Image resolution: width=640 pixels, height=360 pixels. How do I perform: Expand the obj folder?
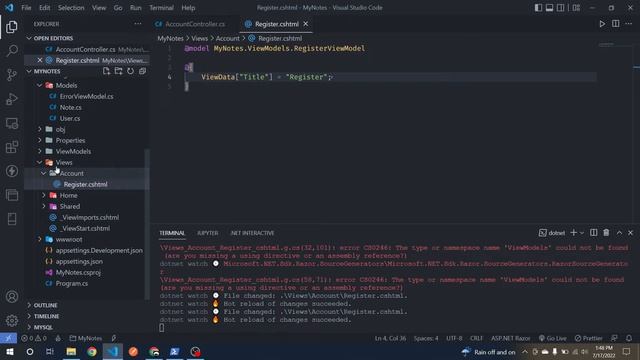[x=40, y=129]
